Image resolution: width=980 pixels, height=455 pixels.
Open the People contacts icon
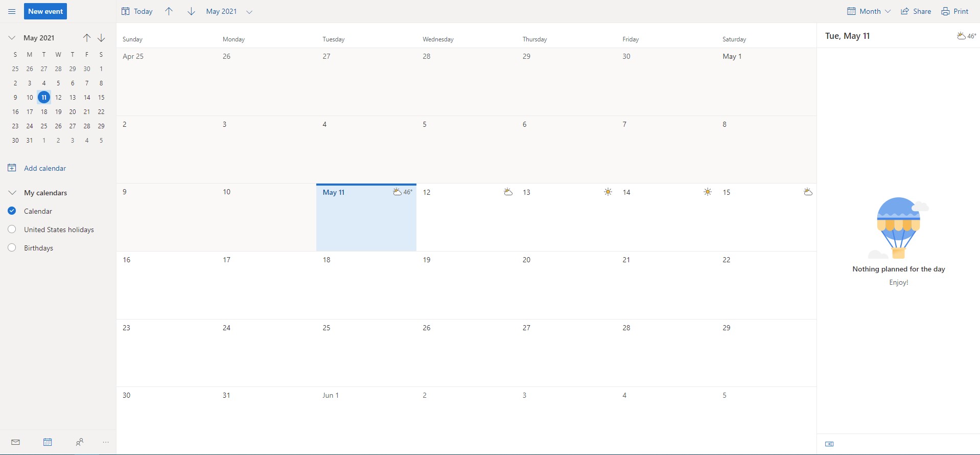click(x=79, y=442)
